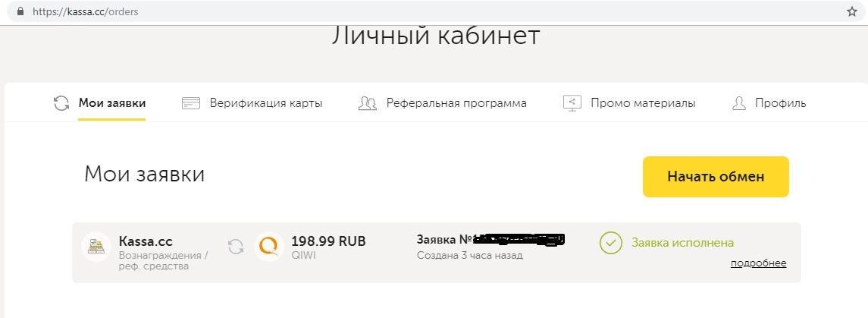Click the Kassa.cc cash register icon
The image size is (868, 318).
(x=96, y=247)
